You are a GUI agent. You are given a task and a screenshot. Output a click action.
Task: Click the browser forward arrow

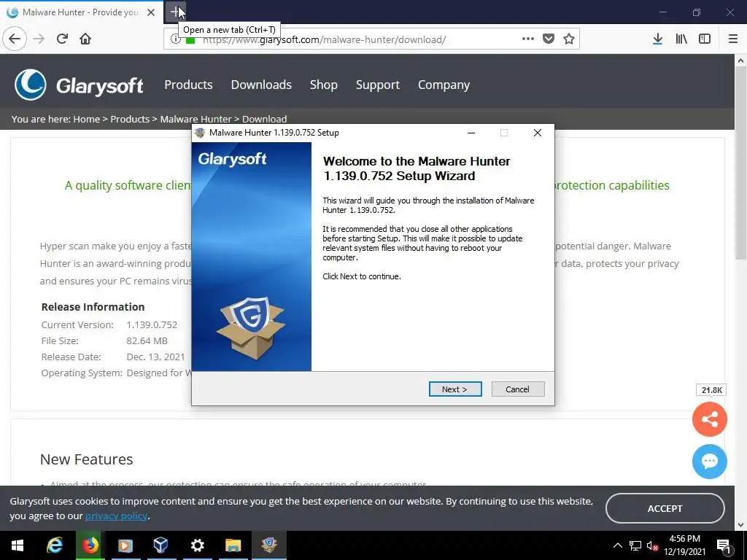(x=39, y=39)
